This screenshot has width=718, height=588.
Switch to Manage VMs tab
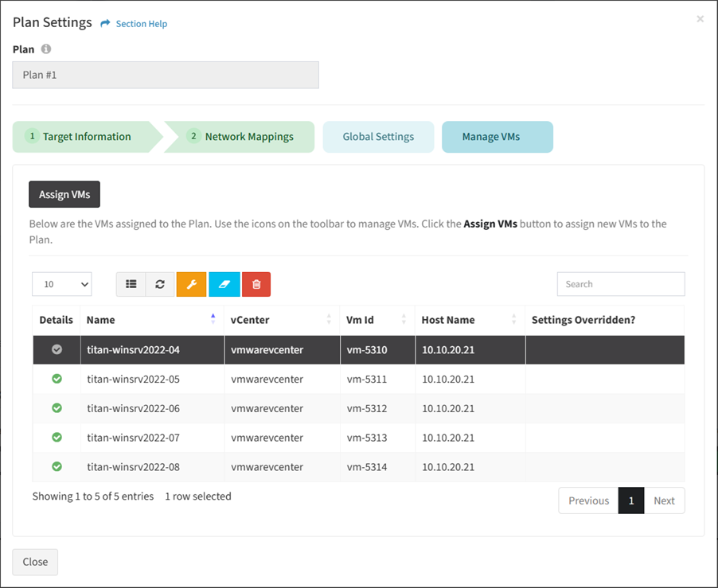[x=498, y=137]
